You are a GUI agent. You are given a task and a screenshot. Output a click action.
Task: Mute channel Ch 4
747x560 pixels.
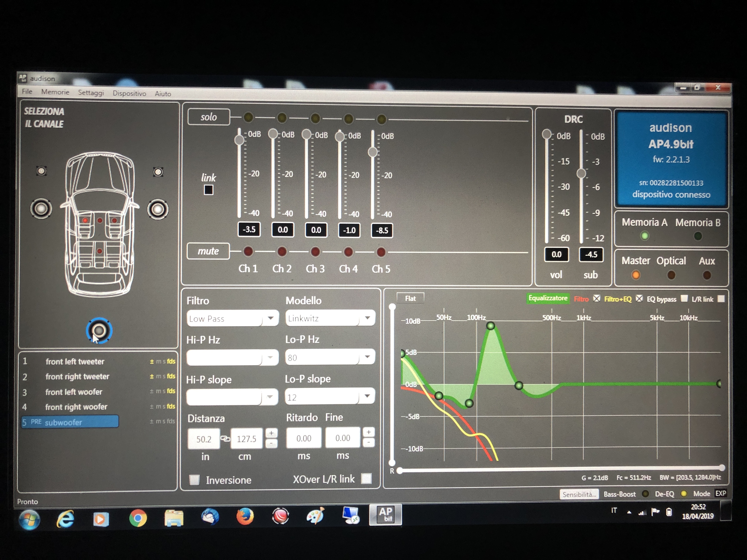tap(348, 252)
